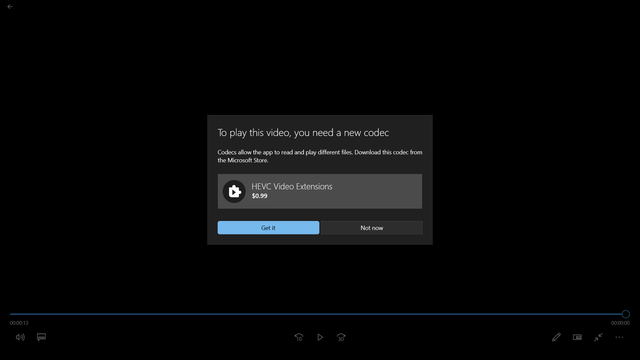The height and width of the screenshot is (360, 640).
Task: Click the elapsed time 00:00:13 label
Action: tap(19, 323)
